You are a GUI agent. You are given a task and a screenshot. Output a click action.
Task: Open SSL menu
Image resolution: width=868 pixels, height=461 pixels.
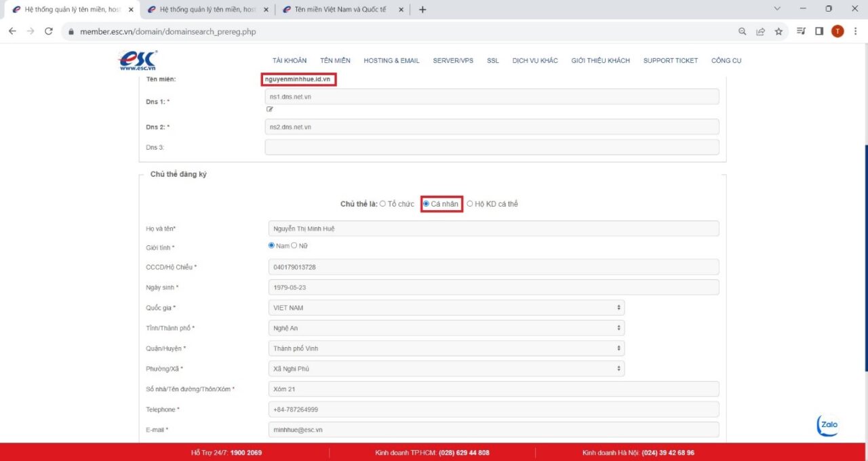493,60
